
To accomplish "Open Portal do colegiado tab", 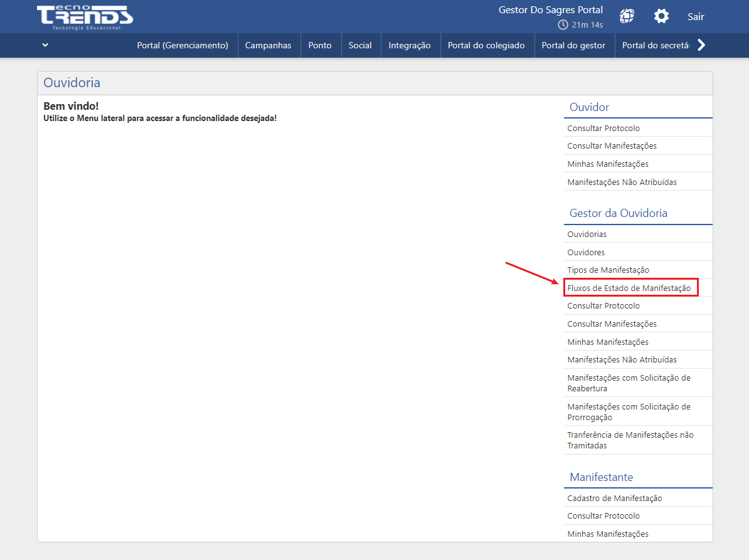I will coord(486,45).
